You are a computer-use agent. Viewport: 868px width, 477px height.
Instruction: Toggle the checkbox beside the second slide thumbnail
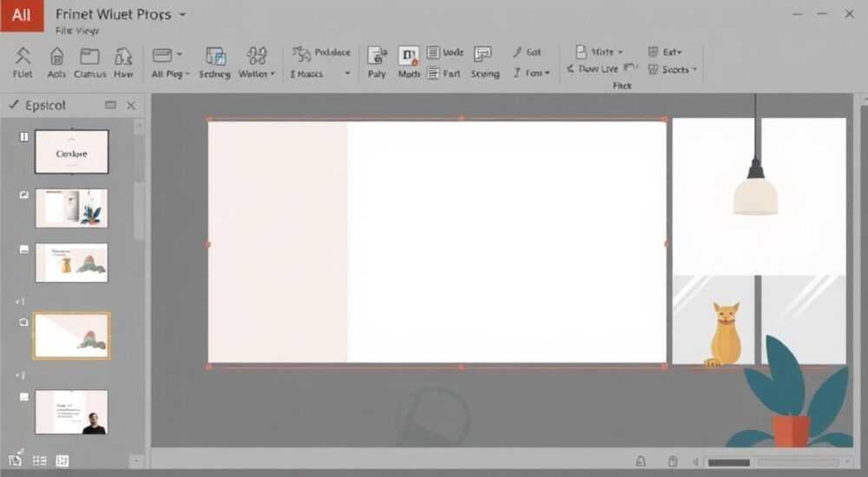[x=23, y=195]
